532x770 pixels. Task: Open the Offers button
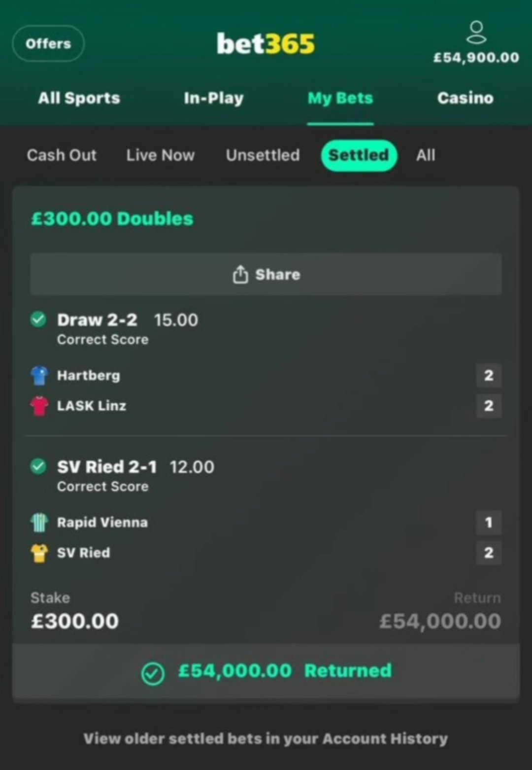click(48, 43)
